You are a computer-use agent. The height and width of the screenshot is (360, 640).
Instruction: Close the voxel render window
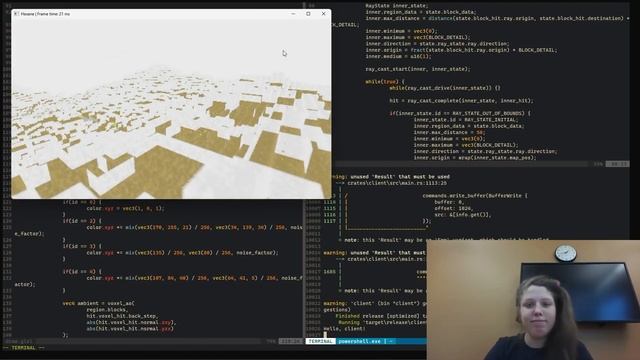(324, 14)
